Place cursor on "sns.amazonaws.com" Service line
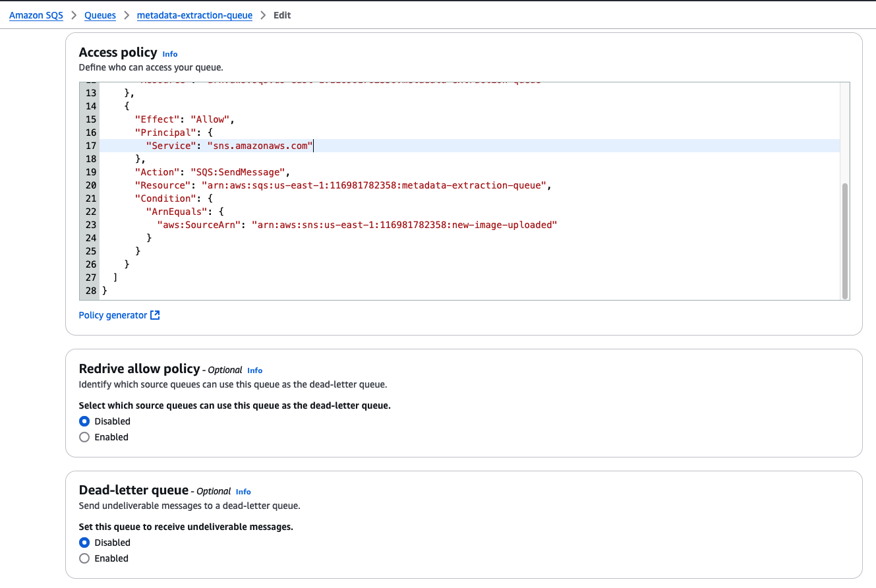This screenshot has height=588, width=876. pyautogui.click(x=469, y=146)
